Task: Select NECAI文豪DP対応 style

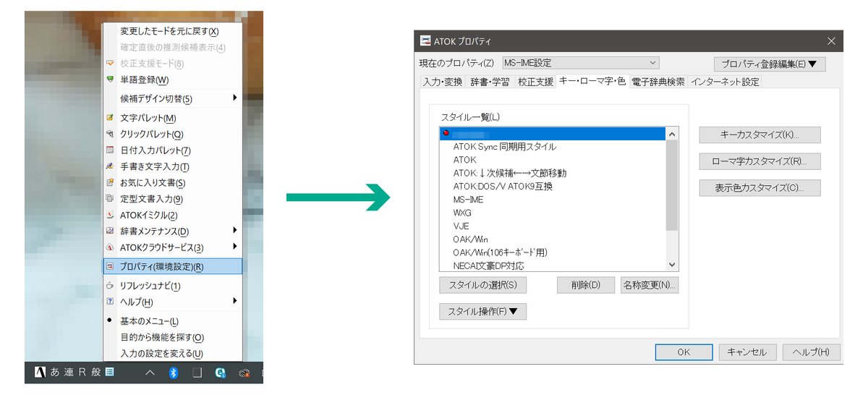Action: pyautogui.click(x=553, y=266)
